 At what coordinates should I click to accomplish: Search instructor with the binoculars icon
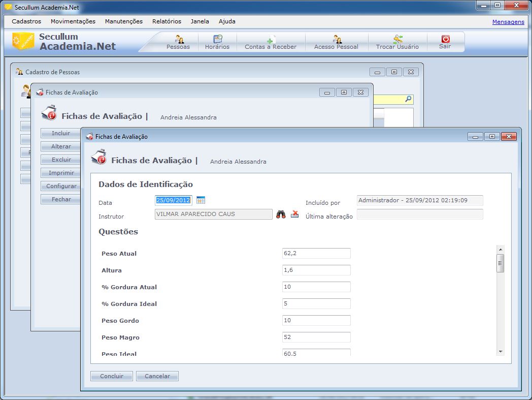click(281, 214)
